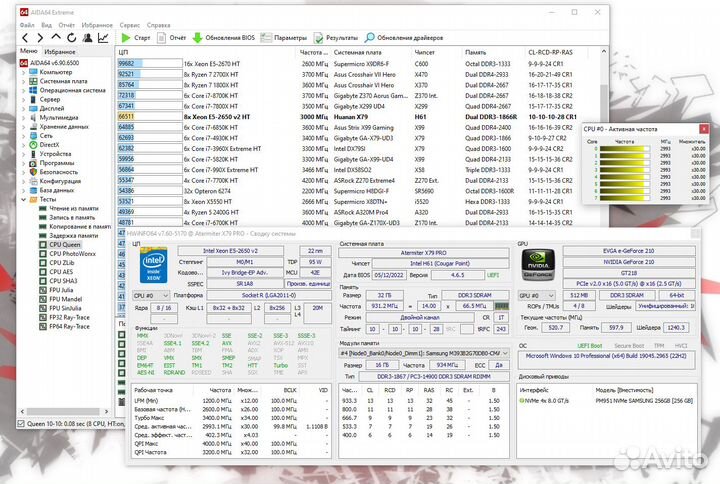Click the NVIDIA GeForce logo in HWiNFO
The image size is (720, 484).
[x=538, y=265]
